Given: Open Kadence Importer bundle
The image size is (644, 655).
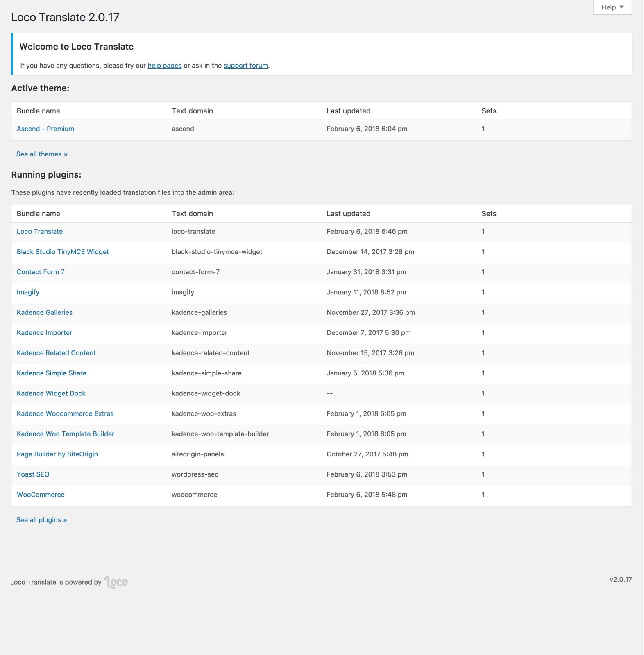Looking at the screenshot, I should [44, 333].
